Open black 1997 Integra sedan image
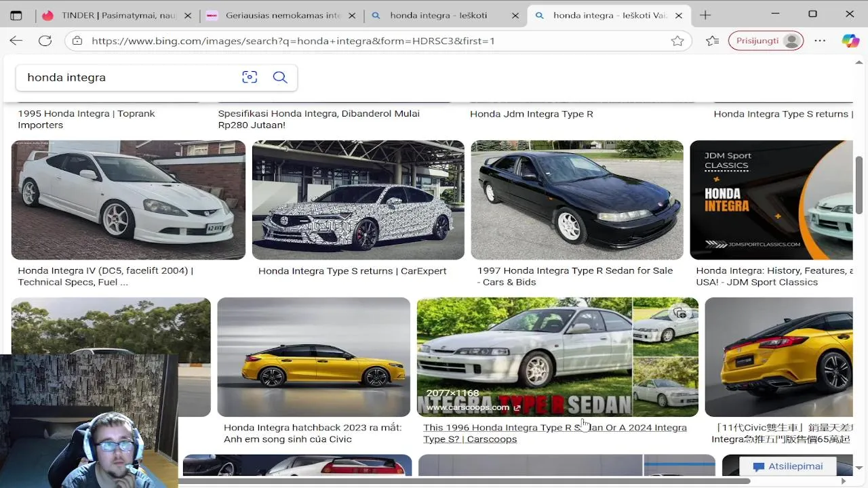This screenshot has width=868, height=488. 577,200
